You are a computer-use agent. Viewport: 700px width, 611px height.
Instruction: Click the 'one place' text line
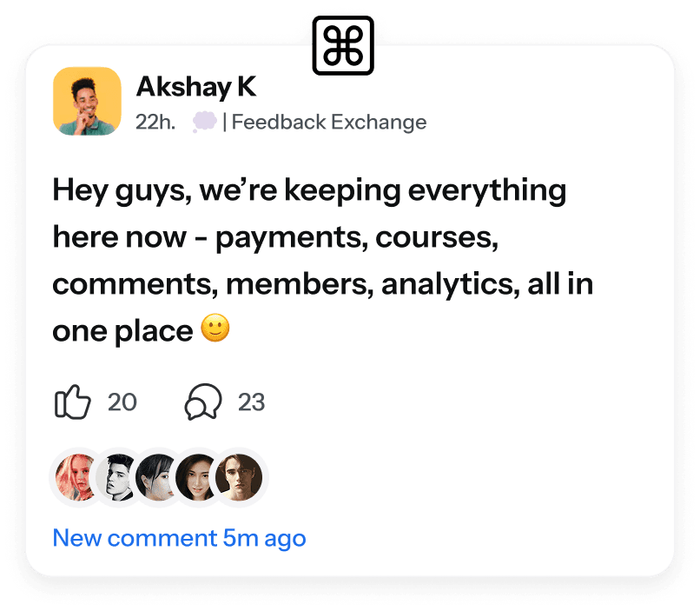pos(122,331)
